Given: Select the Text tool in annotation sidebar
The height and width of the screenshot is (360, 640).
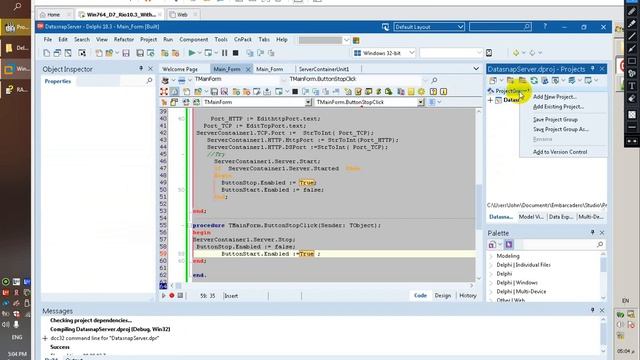Looking at the screenshot, I should pos(632,86).
